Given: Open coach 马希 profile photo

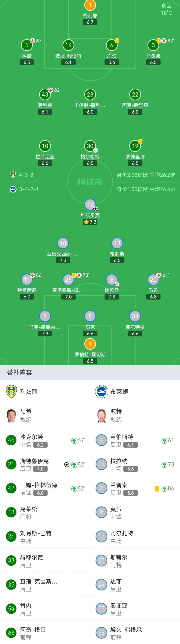Looking at the screenshot, I should 11,416.
